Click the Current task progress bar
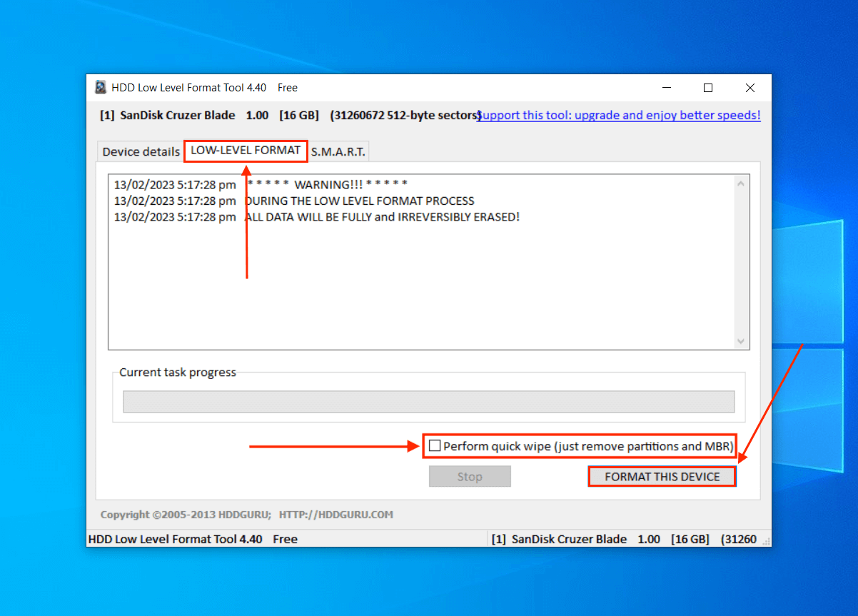The height and width of the screenshot is (616, 858). [x=428, y=402]
